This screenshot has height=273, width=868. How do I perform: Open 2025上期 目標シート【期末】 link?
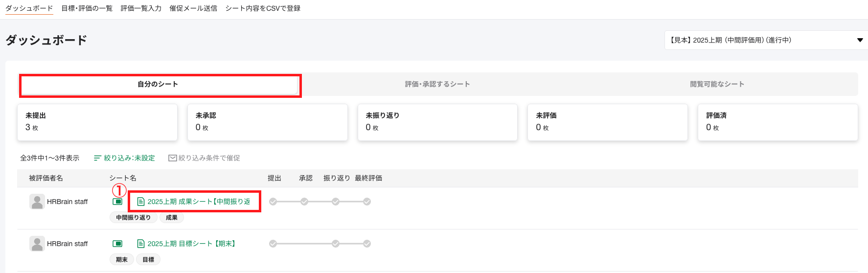pyautogui.click(x=192, y=244)
